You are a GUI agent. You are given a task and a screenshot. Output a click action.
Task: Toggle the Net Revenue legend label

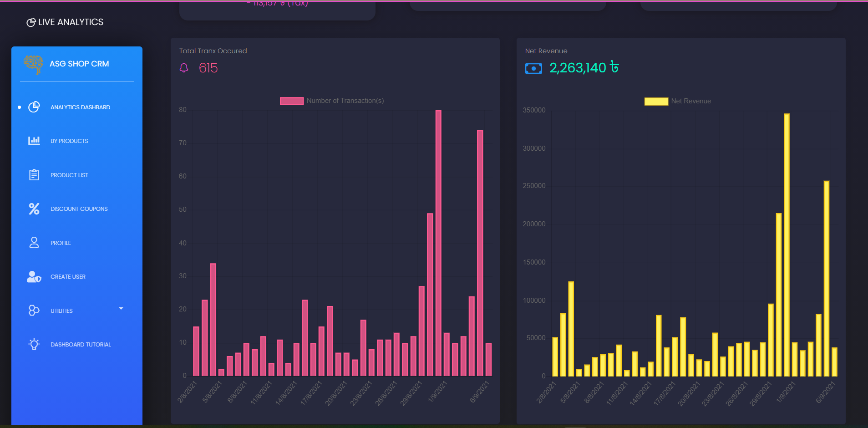[690, 101]
